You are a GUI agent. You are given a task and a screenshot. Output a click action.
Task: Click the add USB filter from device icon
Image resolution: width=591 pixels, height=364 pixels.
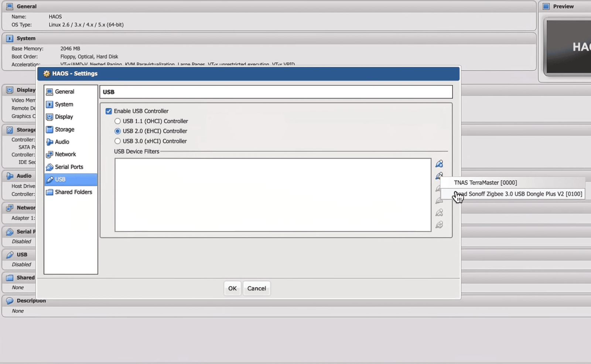[x=439, y=176]
